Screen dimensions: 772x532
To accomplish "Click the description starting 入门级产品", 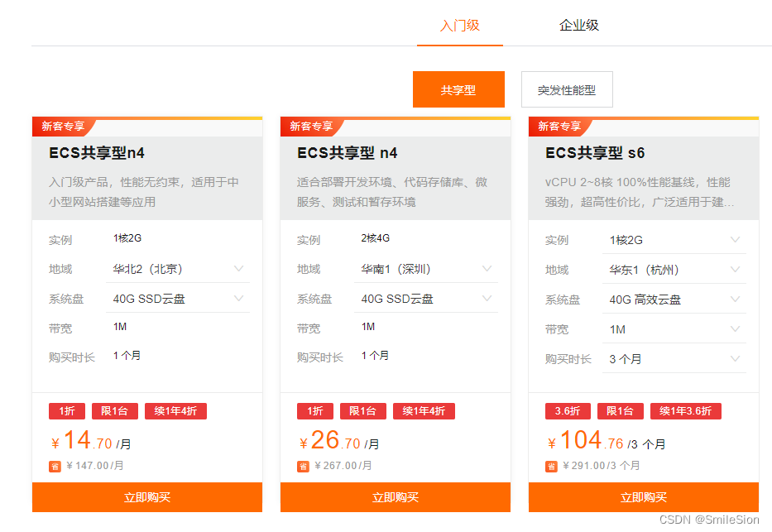I will tap(144, 192).
